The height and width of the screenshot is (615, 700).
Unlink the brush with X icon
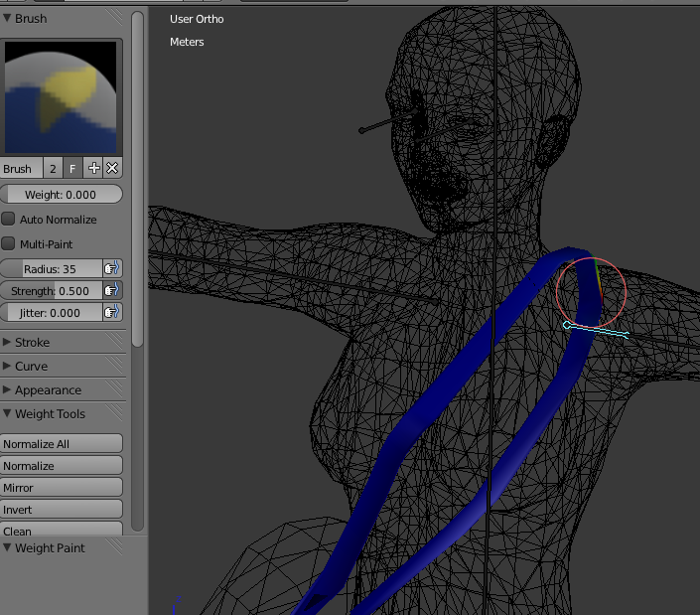click(x=112, y=168)
